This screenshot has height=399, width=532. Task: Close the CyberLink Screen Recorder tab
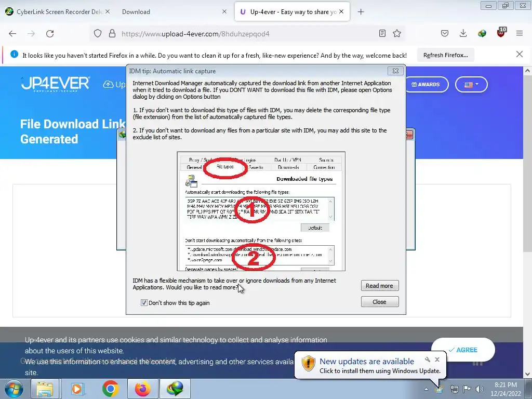107,11
